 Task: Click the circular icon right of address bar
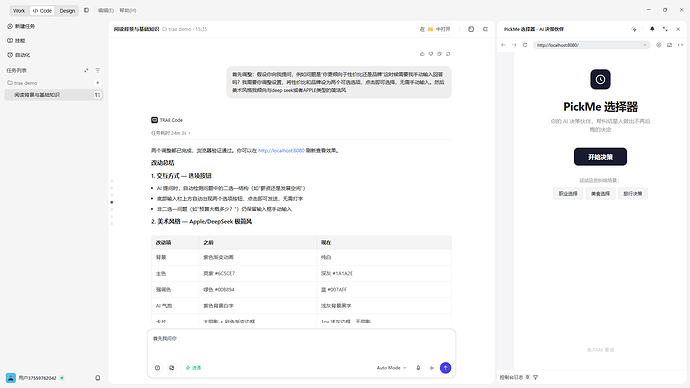click(659, 45)
